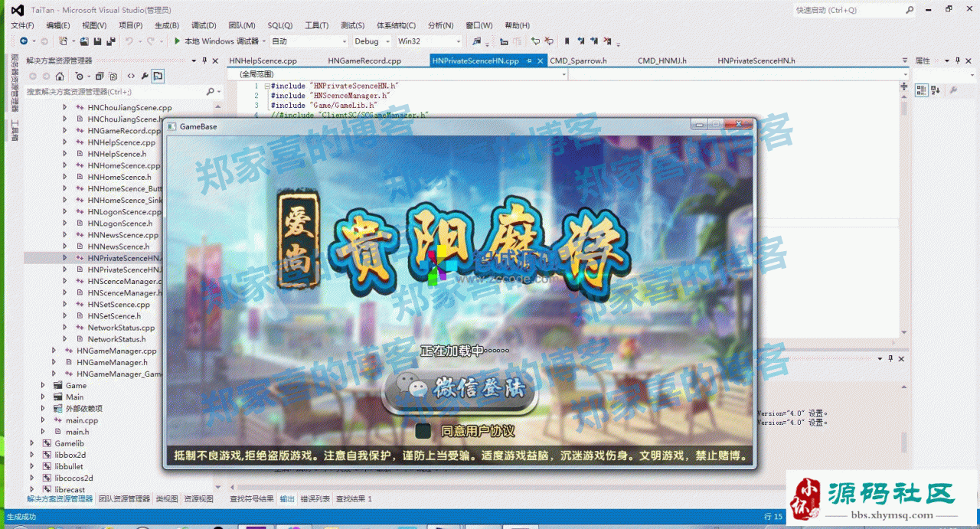
Task: Click the view code icon in Solution Explorer
Action: point(131,76)
